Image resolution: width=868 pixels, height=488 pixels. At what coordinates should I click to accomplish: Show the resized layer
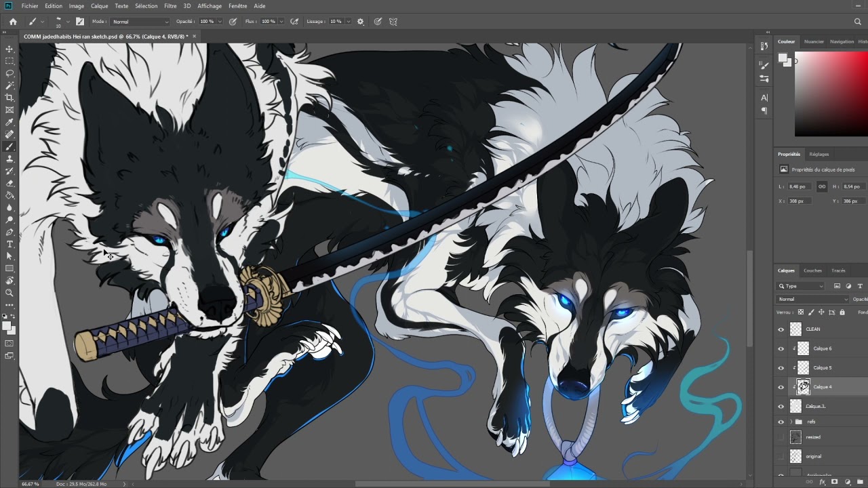pyautogui.click(x=781, y=437)
